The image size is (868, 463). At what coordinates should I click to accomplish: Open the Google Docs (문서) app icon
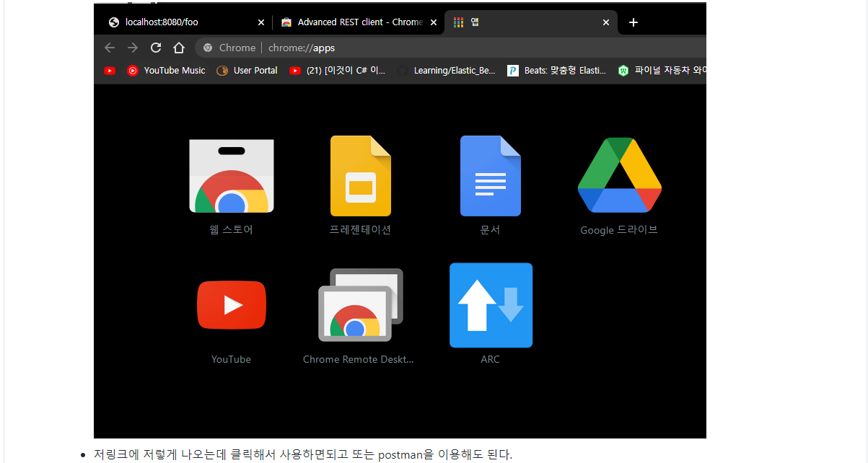(x=491, y=176)
